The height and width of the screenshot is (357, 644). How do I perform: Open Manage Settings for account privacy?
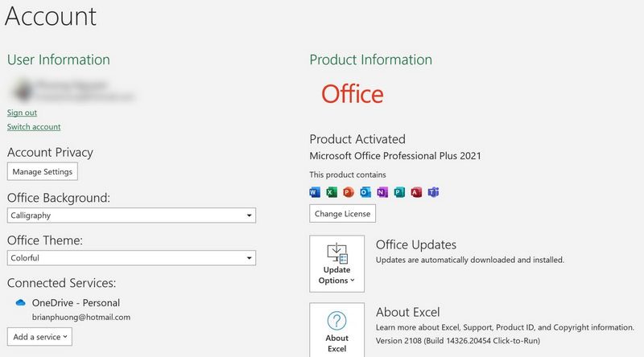43,171
